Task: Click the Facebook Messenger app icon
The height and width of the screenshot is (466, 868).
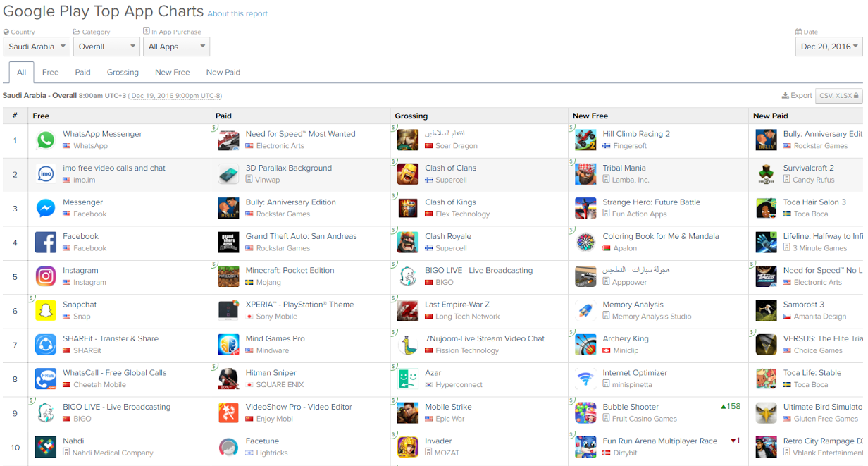Action: 46,208
